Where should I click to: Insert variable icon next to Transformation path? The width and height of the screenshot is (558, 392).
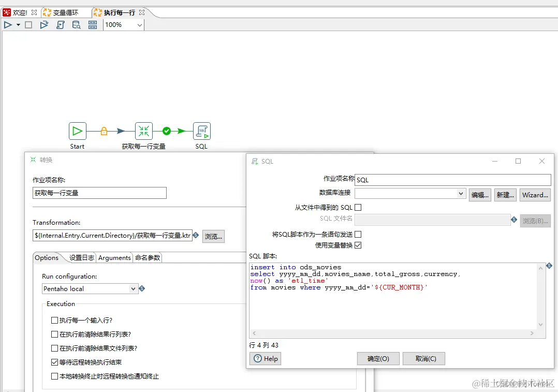coord(196,235)
